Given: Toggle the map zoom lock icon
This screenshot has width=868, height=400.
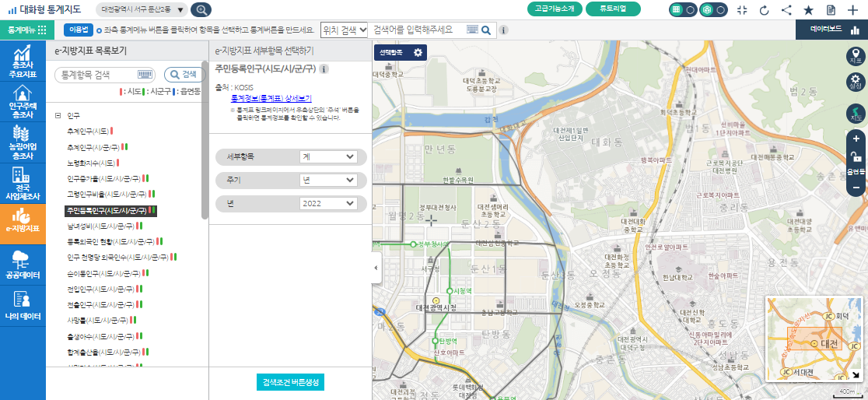Looking at the screenshot, I should point(856,157).
